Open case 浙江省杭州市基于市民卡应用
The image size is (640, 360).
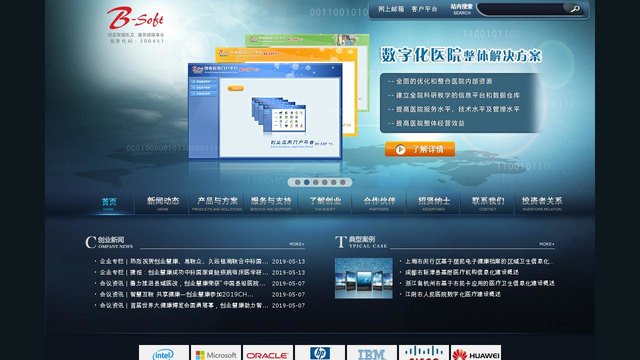coord(480,283)
